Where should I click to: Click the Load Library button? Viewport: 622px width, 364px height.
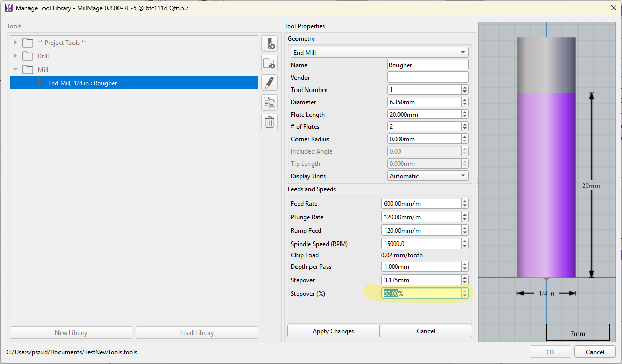click(x=197, y=333)
